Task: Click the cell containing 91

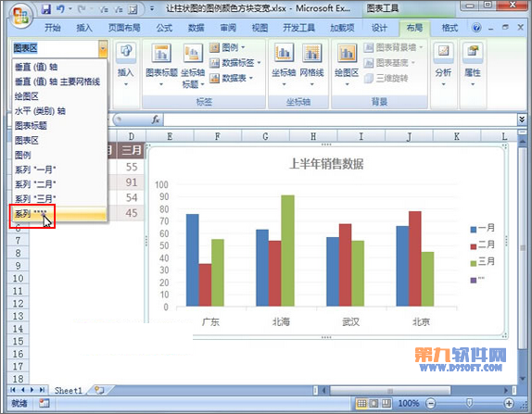Action: 132,182
